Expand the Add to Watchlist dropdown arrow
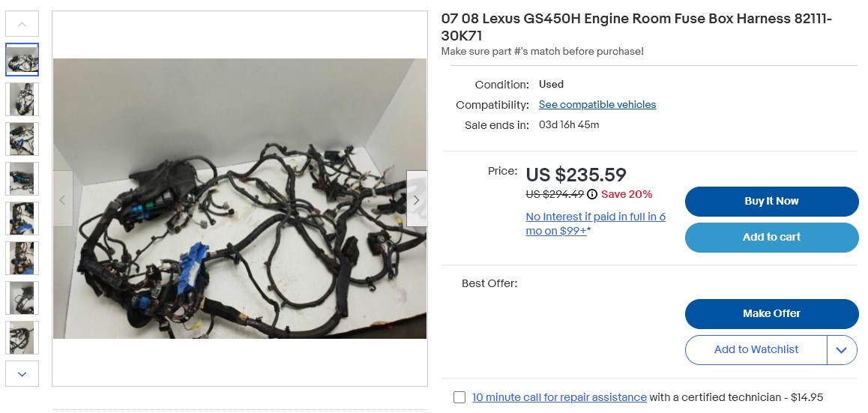Image resolution: width=868 pixels, height=413 pixels. coord(842,350)
